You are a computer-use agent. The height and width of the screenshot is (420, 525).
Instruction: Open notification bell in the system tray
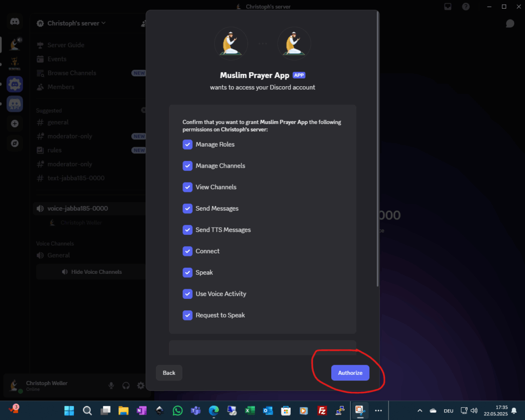514,411
